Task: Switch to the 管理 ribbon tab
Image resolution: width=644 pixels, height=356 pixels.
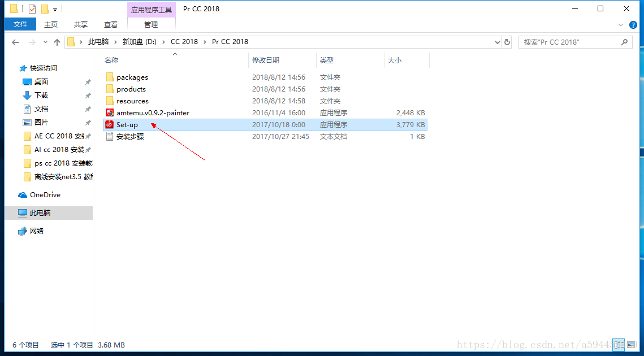Action: [x=151, y=25]
